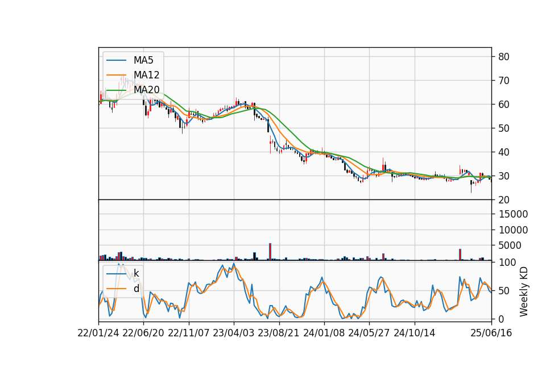Viewport: 546px width, 392px height.
Task: Select the 22/06/20 date axis label
Action: 143,333
